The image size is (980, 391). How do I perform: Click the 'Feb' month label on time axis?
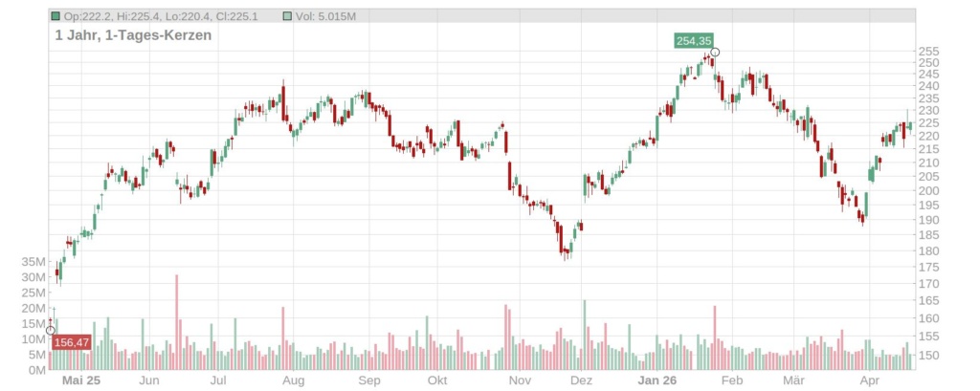(x=732, y=380)
